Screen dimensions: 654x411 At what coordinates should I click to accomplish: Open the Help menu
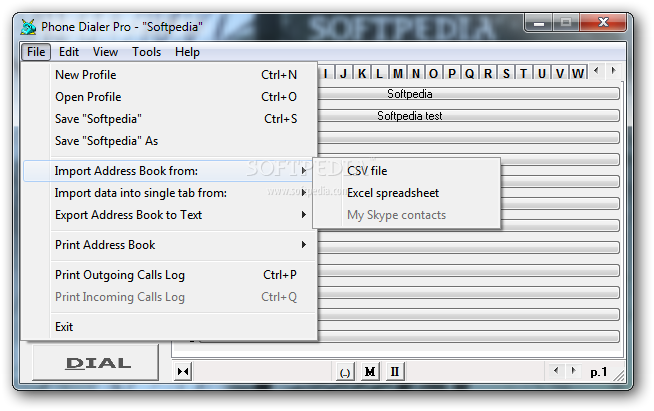[x=187, y=52]
